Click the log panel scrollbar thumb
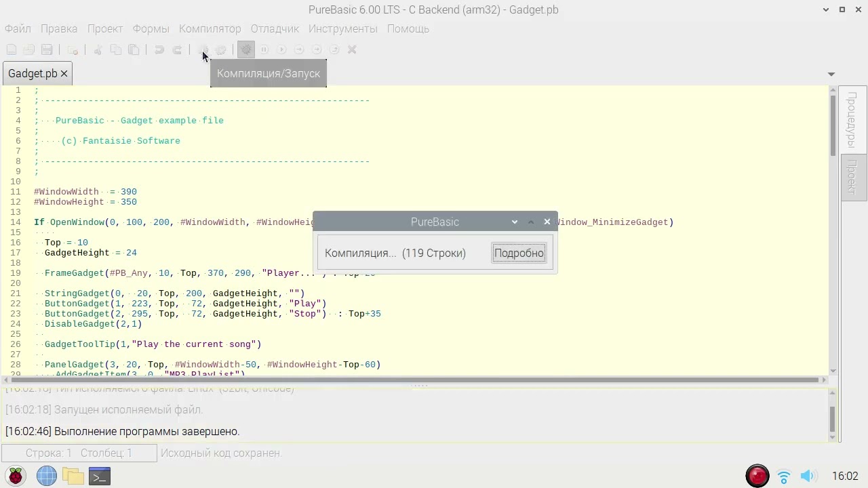This screenshot has width=868, height=488. (833, 418)
